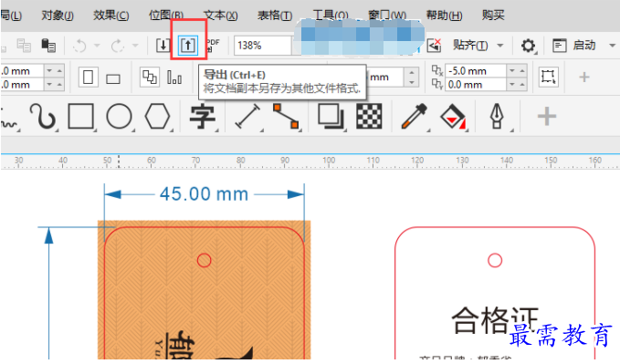Screen dimensions: 620x364
Task: Select landscape page orientation
Action: click(113, 78)
